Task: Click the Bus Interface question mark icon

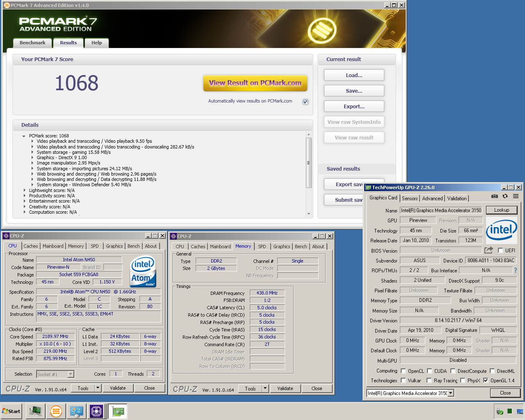Action: coord(516,270)
